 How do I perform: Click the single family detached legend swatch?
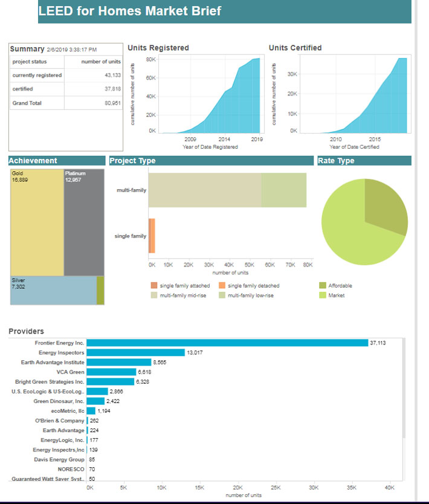pyautogui.click(x=222, y=285)
